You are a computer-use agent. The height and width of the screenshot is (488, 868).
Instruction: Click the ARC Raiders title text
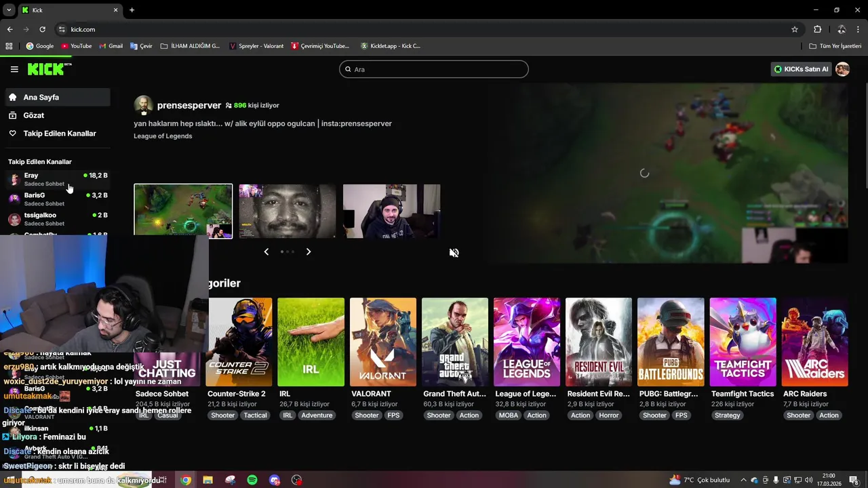click(x=805, y=394)
